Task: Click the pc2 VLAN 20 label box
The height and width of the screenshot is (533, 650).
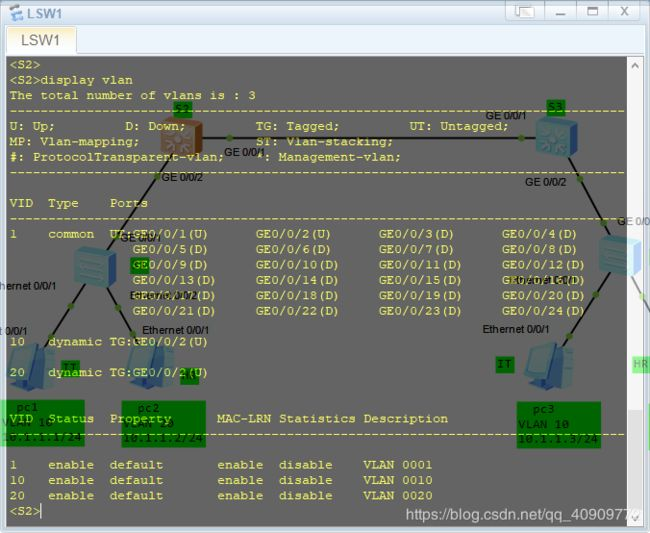Action: [x=163, y=424]
